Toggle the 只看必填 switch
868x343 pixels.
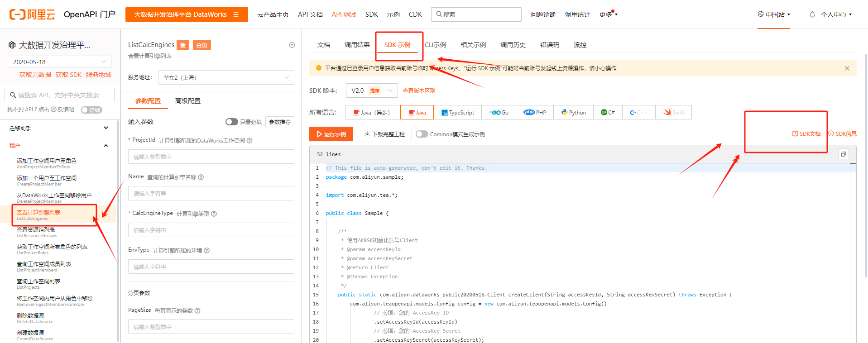coord(232,122)
